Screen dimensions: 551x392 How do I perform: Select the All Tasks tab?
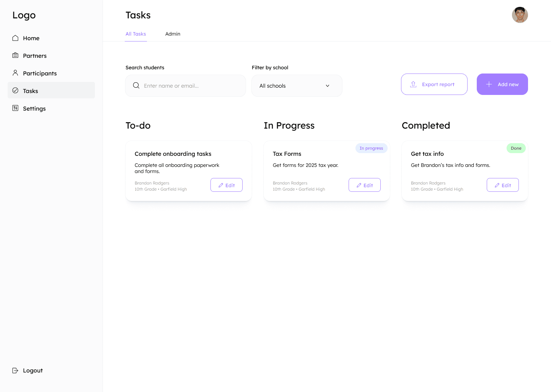coord(136,34)
